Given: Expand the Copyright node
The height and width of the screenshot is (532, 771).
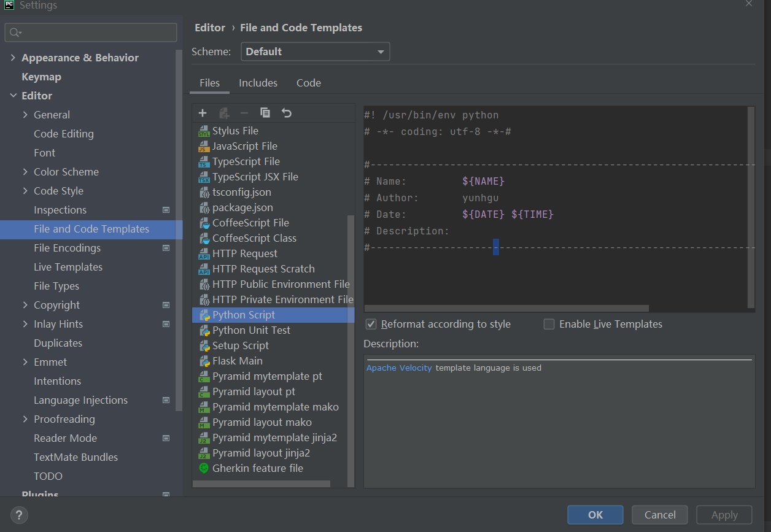Looking at the screenshot, I should click(x=25, y=305).
